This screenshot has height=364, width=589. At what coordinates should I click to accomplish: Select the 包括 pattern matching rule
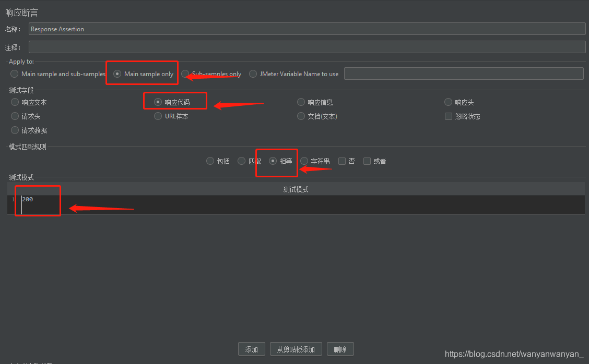click(x=210, y=161)
